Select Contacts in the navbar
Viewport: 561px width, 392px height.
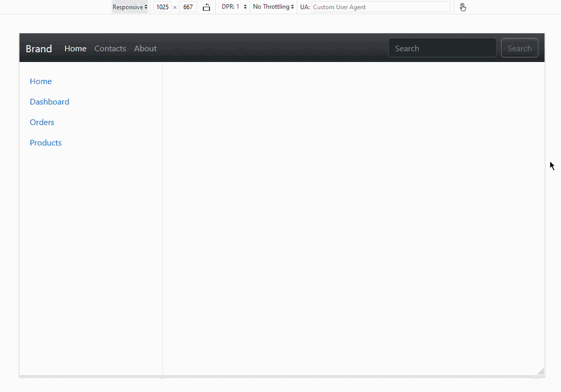pos(110,48)
